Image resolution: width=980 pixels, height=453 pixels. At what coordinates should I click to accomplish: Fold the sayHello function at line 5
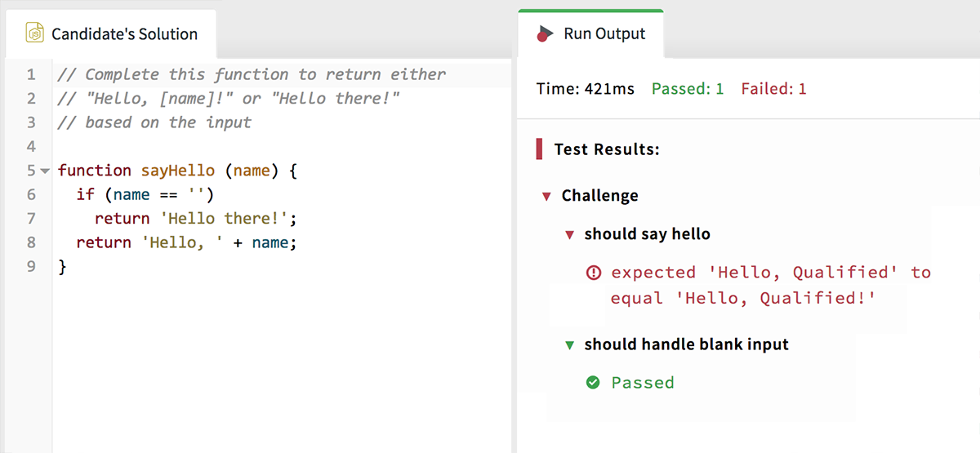[x=45, y=171]
